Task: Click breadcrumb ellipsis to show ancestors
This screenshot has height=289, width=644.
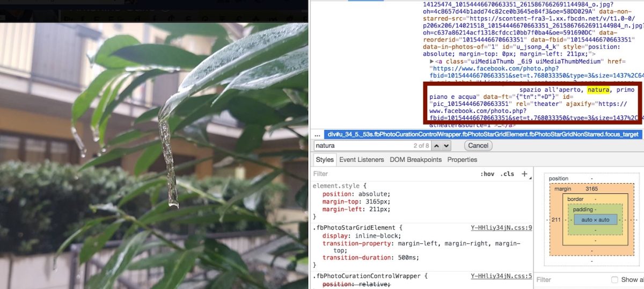Action: (317, 134)
